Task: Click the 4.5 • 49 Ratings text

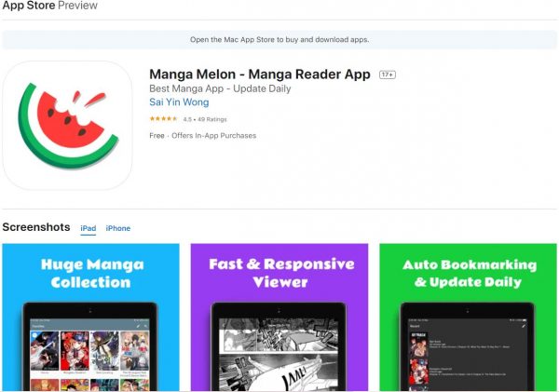Action: (x=205, y=119)
